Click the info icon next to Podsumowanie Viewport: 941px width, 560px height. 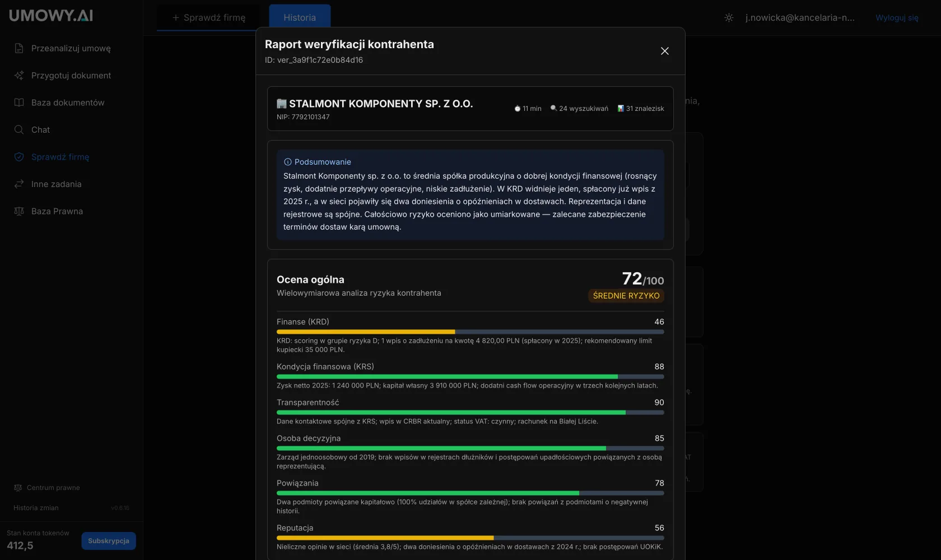pos(288,162)
